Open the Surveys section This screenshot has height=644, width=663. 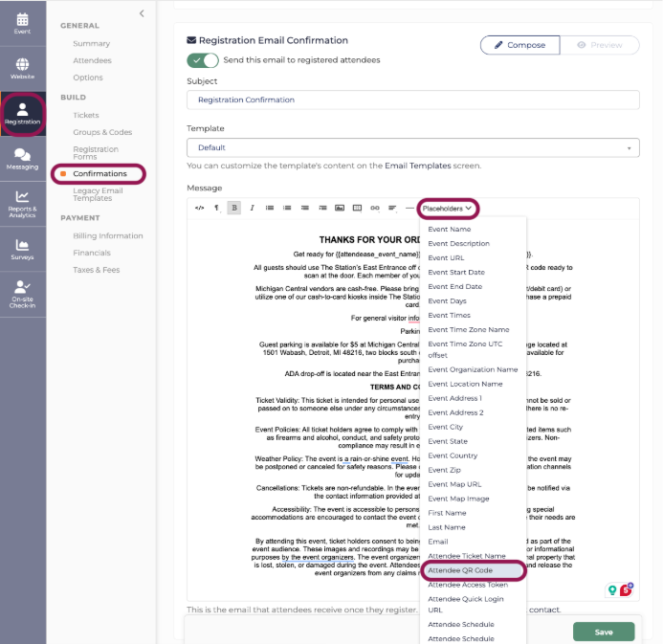pyautogui.click(x=22, y=250)
